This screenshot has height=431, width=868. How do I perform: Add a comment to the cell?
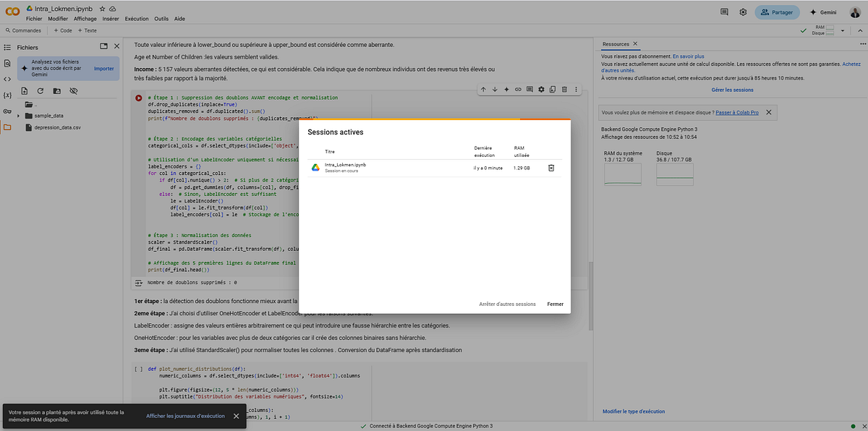(529, 89)
